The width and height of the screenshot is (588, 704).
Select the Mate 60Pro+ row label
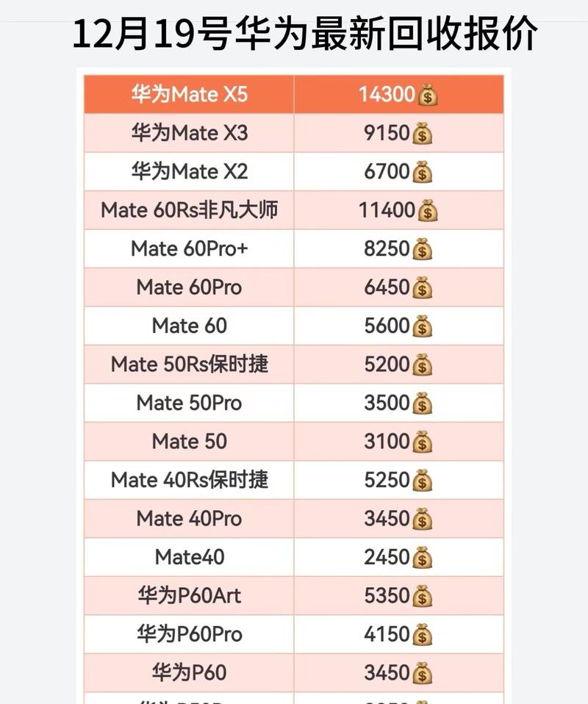point(189,248)
